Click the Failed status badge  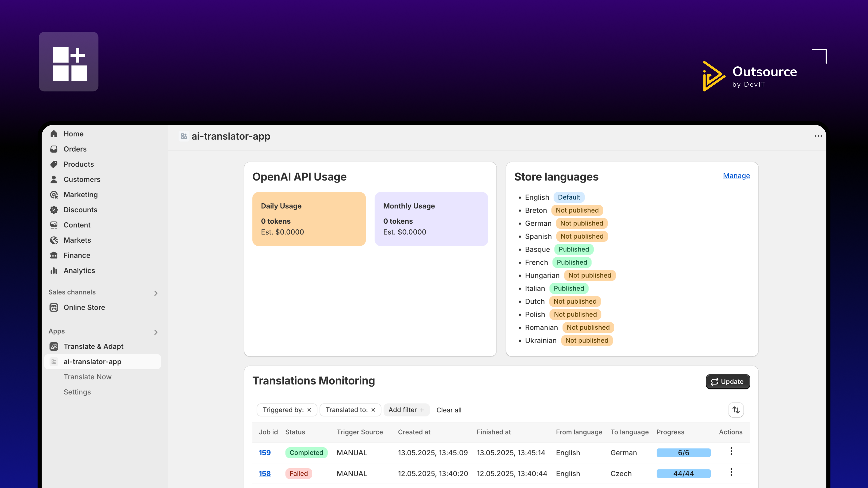point(299,473)
